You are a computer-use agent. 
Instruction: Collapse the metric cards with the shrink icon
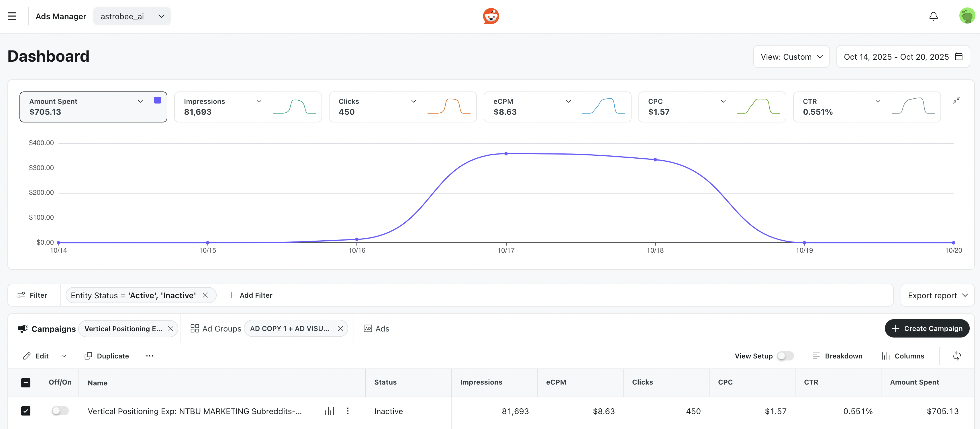coord(957,100)
